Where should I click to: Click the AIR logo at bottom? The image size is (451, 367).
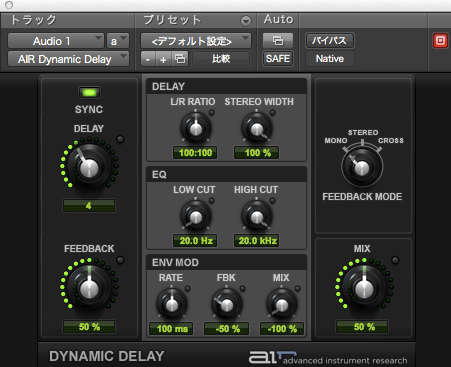click(x=273, y=357)
